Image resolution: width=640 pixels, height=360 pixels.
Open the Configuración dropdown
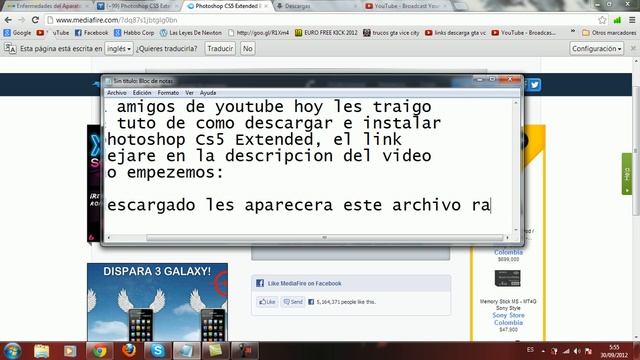click(x=596, y=48)
